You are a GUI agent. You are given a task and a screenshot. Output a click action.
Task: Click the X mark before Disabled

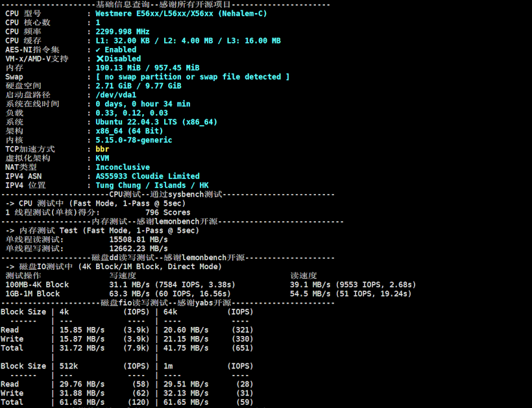(x=99, y=59)
